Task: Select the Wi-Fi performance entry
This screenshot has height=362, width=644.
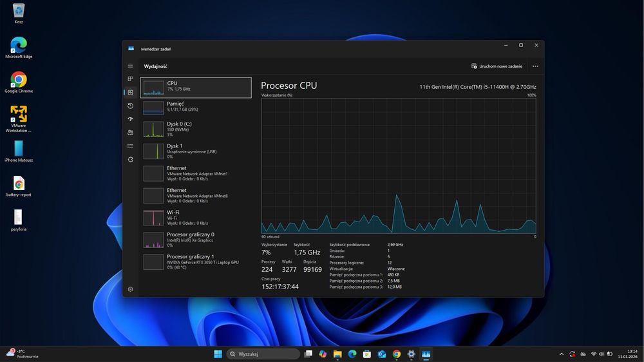Action: point(196,218)
